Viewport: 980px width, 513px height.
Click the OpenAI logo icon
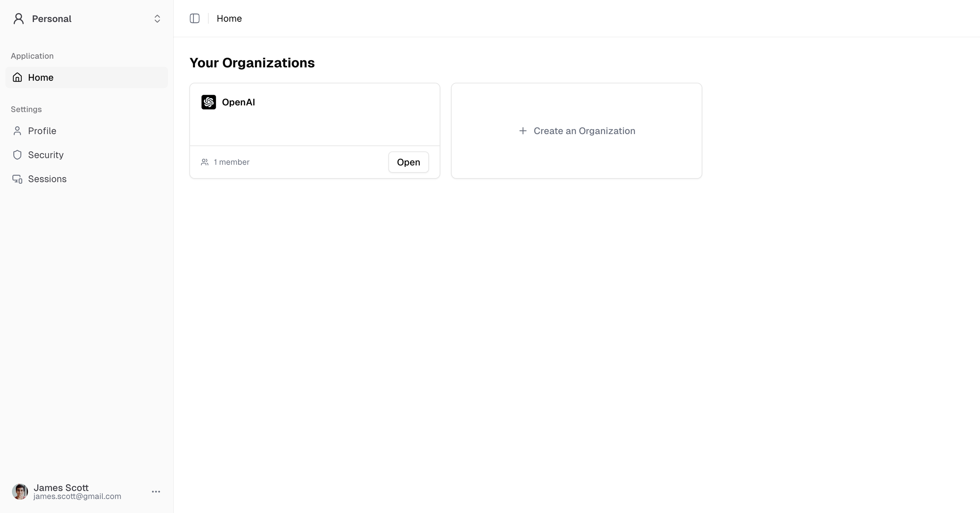[208, 102]
